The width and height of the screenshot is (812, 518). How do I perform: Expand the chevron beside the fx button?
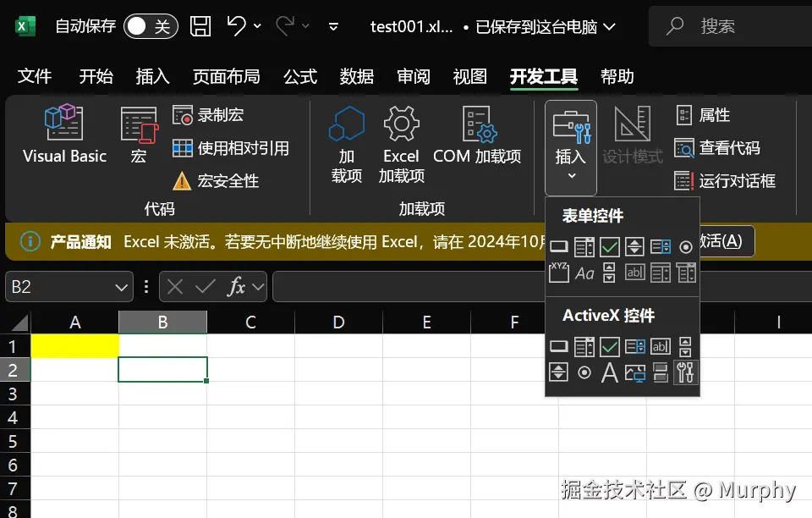pos(258,286)
